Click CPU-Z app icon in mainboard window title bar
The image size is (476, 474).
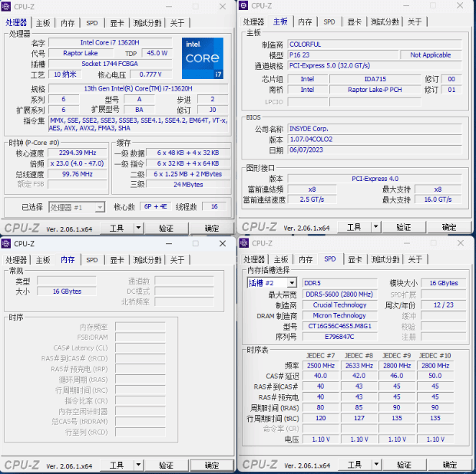tap(243, 5)
